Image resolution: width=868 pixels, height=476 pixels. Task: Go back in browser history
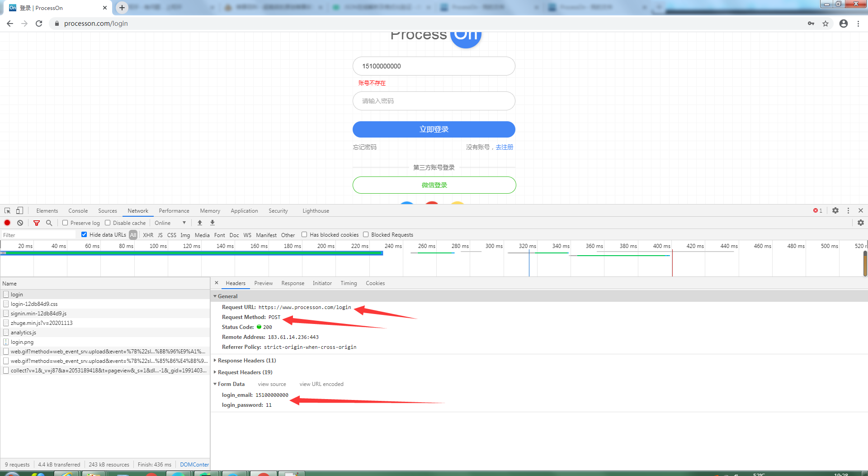(10, 24)
